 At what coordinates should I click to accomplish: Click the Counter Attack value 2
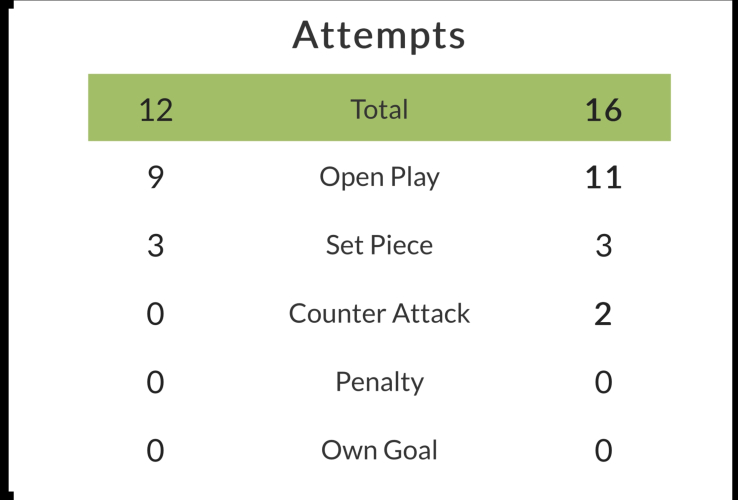click(x=604, y=314)
